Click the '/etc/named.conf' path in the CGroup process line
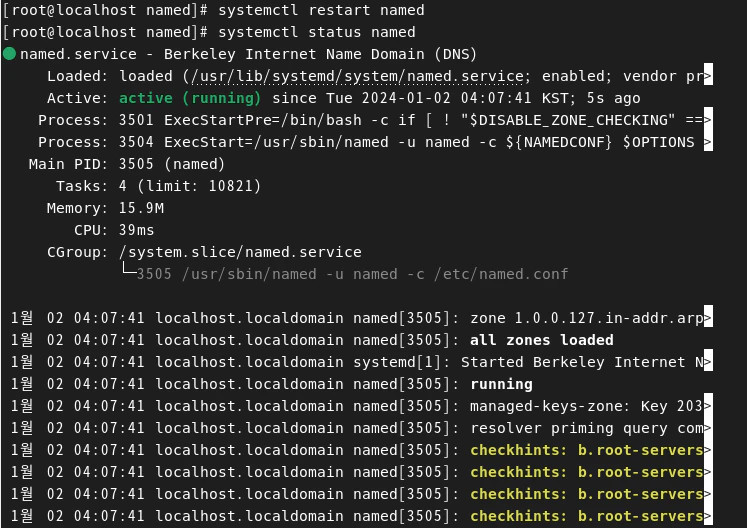This screenshot has width=747, height=528. coord(501,274)
